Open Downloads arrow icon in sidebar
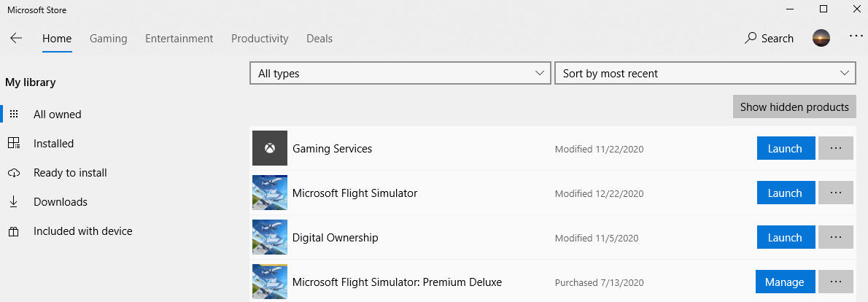The image size is (868, 302). click(x=14, y=202)
